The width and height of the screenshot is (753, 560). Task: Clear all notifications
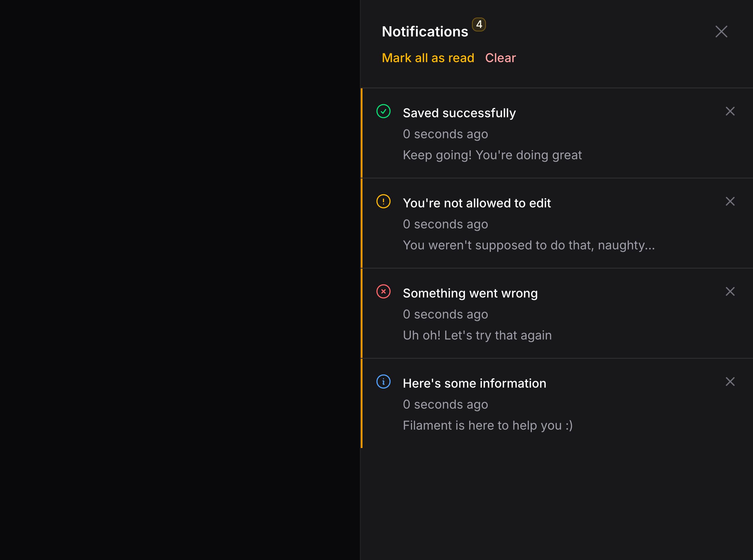pyautogui.click(x=500, y=58)
